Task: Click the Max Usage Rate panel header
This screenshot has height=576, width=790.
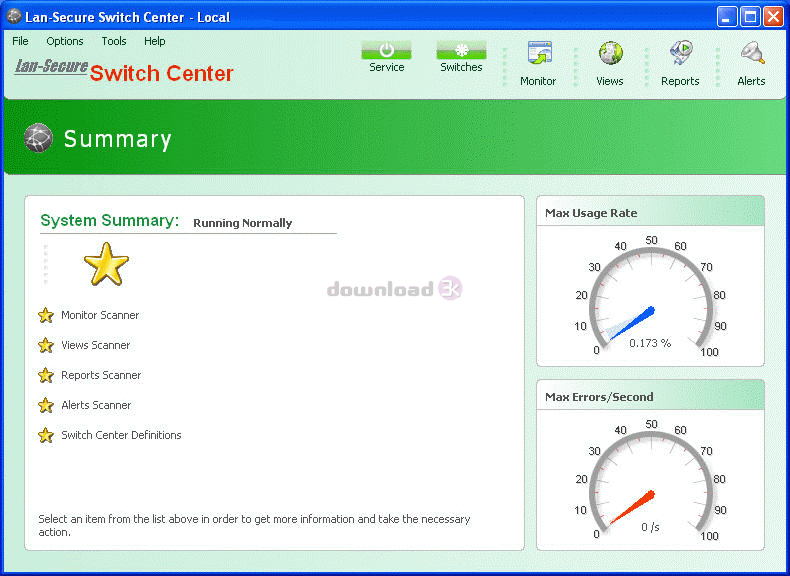Action: pos(650,211)
